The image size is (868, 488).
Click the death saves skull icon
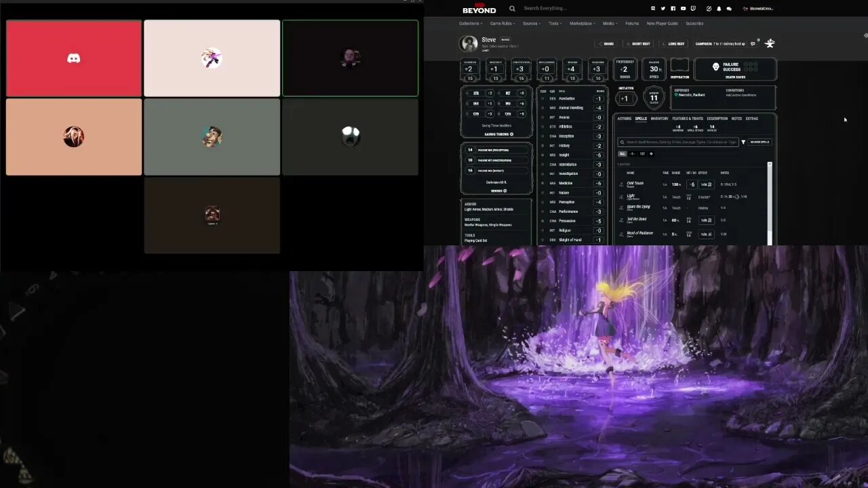coord(715,67)
